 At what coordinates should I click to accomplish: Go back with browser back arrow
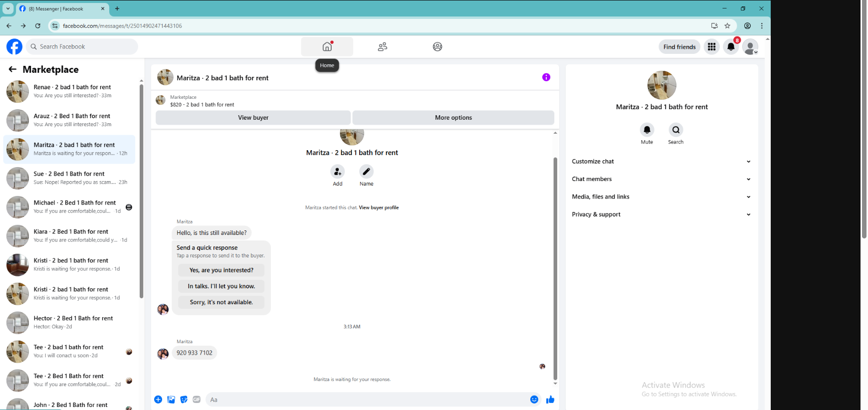9,25
